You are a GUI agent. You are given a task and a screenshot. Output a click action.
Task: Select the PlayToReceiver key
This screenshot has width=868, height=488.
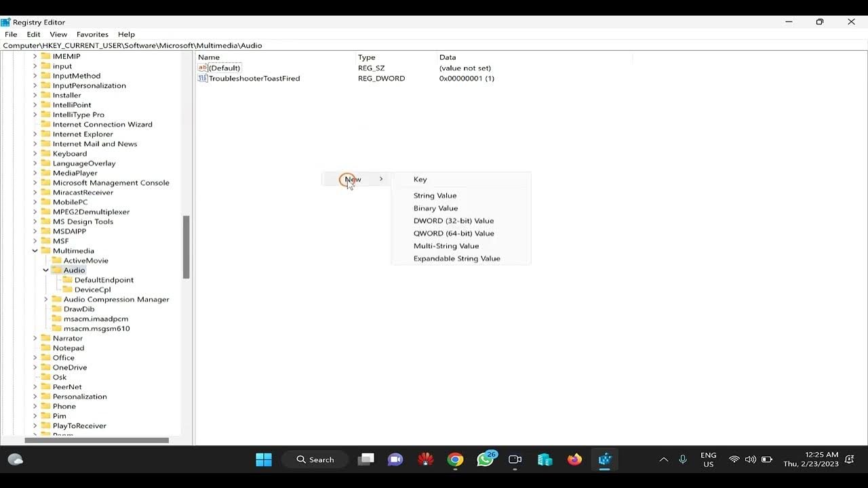(x=79, y=426)
